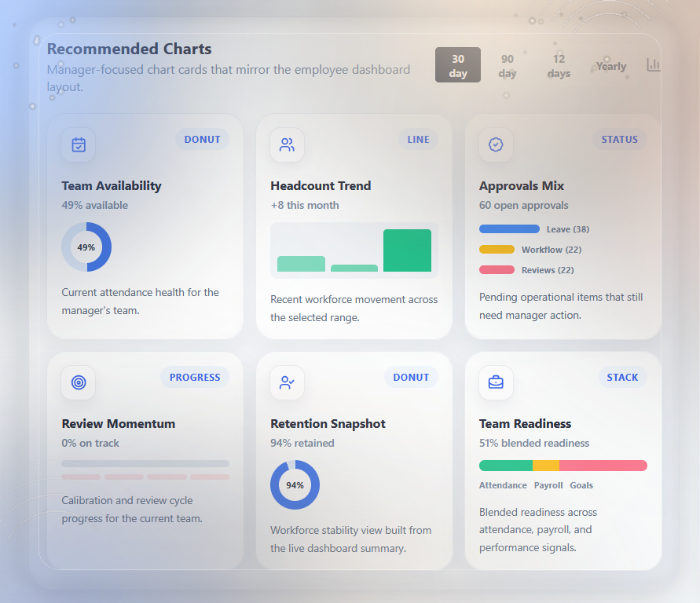Click the check badge icon on Approvals Mix
The width and height of the screenshot is (700, 603).
pyautogui.click(x=496, y=144)
